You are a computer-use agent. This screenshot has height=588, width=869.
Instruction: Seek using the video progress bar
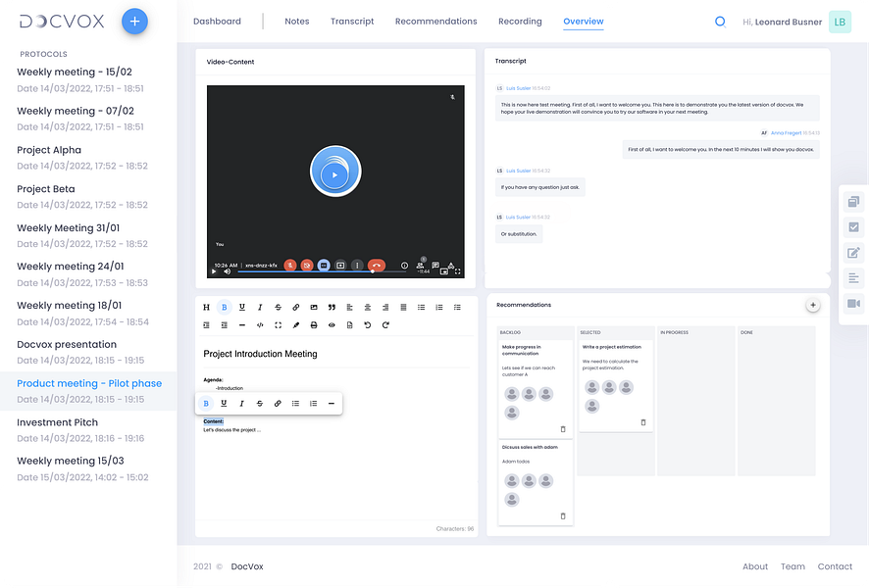(322, 271)
